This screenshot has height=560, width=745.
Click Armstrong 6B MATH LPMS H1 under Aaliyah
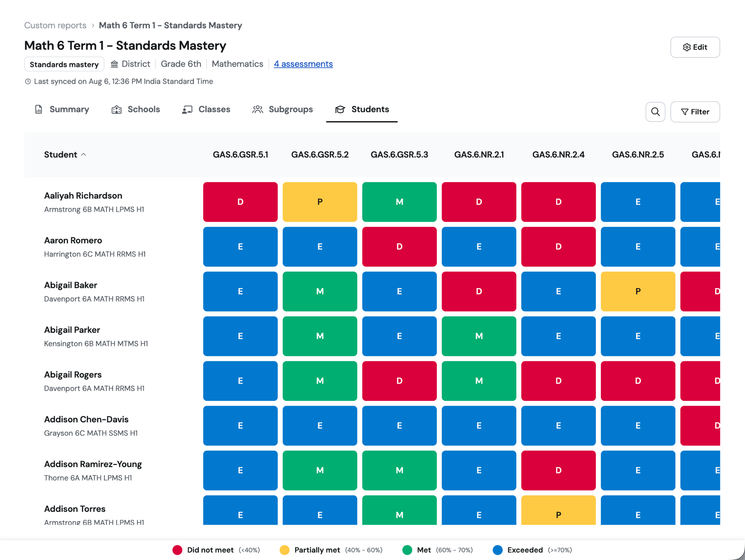94,210
